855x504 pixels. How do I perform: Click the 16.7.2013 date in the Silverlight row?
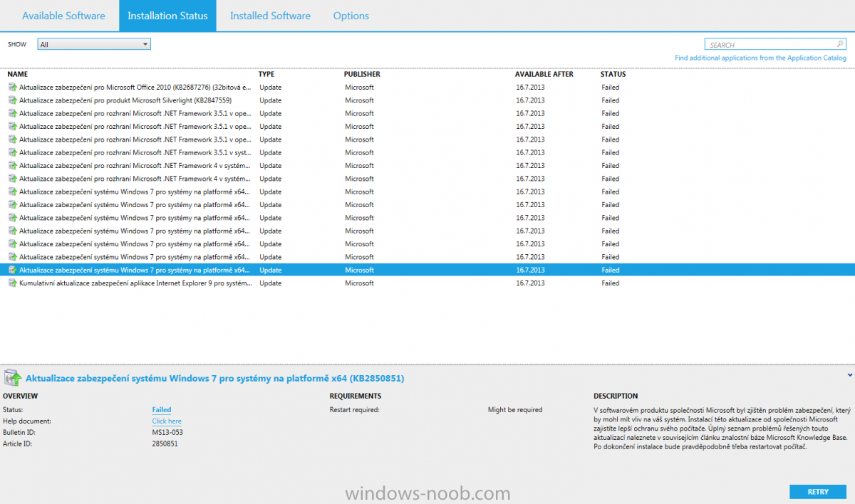tap(530, 100)
